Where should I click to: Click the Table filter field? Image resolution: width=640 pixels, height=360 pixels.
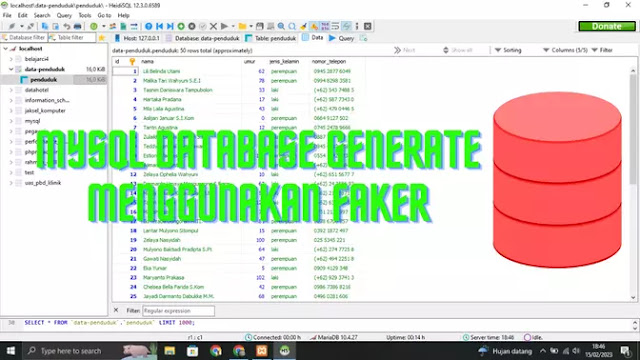[72, 38]
